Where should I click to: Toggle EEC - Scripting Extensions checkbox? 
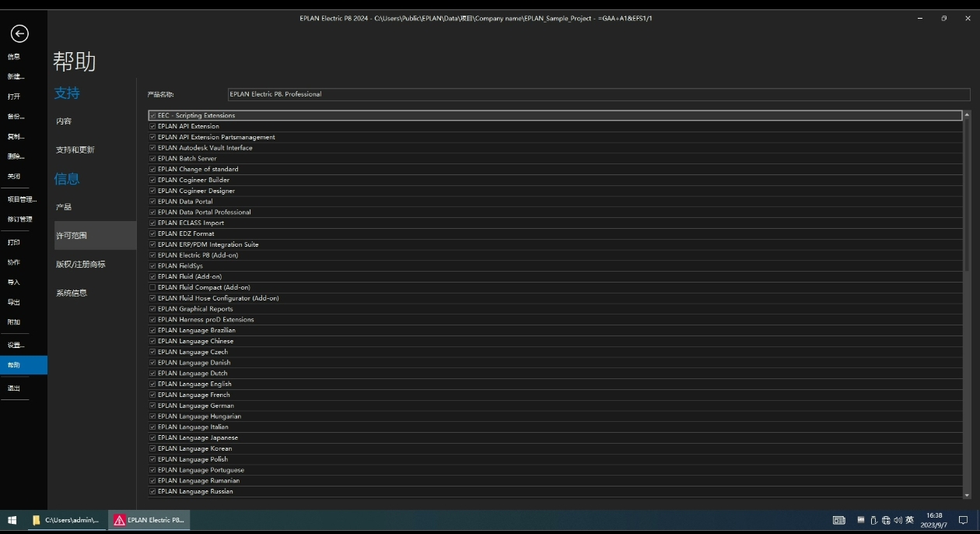(x=152, y=115)
